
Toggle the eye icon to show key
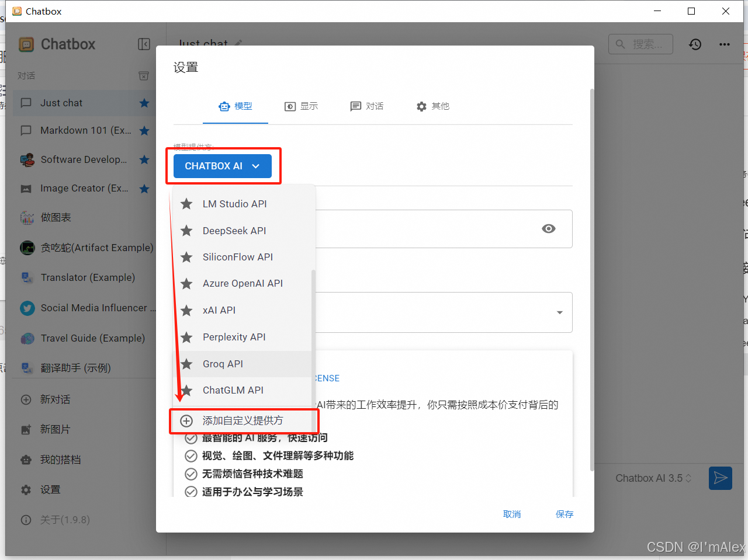tap(548, 229)
